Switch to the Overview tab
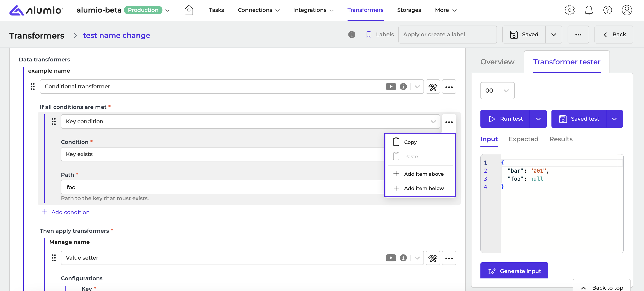Screen dimensions: 644x291 pyautogui.click(x=497, y=62)
